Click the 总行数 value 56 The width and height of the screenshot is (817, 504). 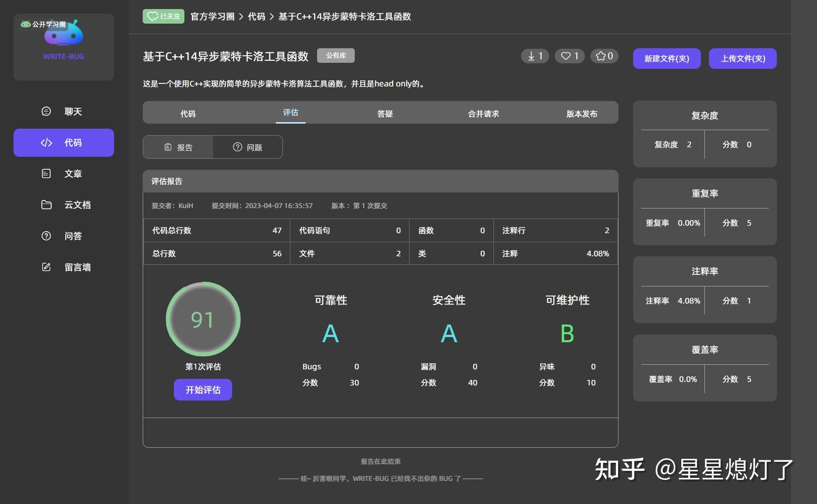coord(277,254)
